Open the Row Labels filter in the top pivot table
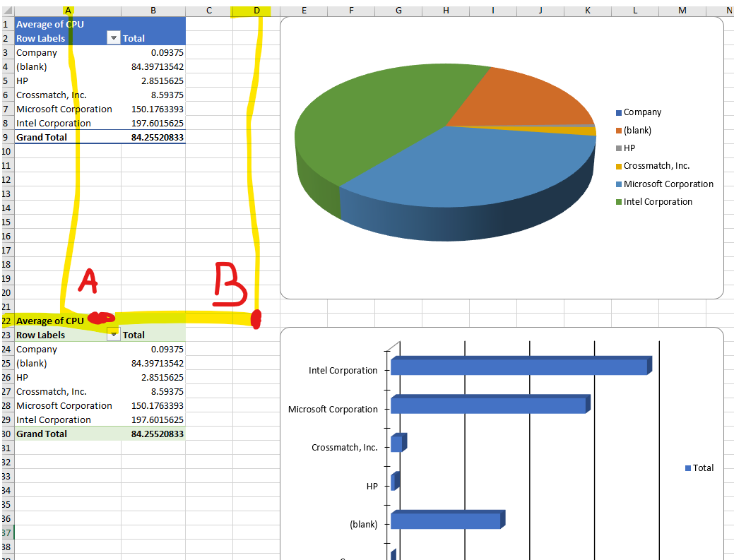The height and width of the screenshot is (560, 734). (x=113, y=38)
